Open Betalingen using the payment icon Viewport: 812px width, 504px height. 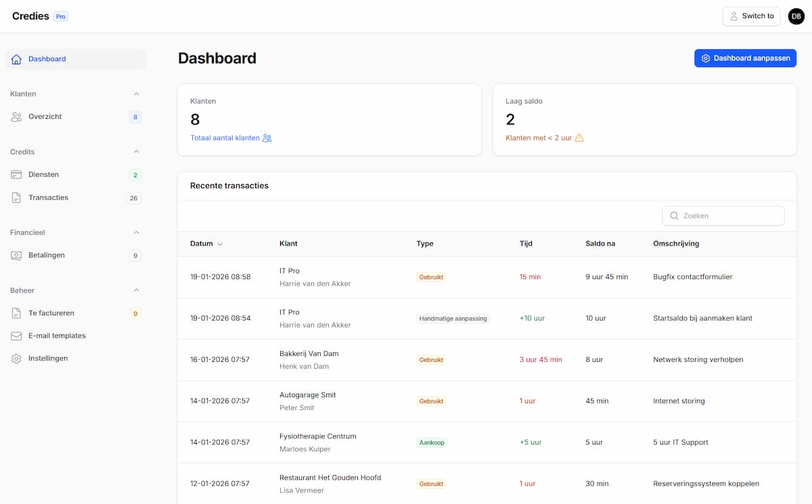16,255
